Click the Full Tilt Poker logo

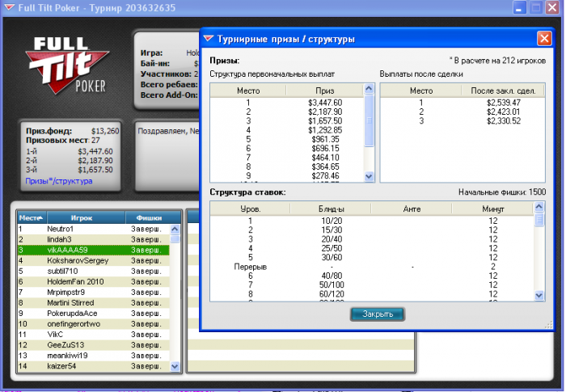tap(67, 65)
